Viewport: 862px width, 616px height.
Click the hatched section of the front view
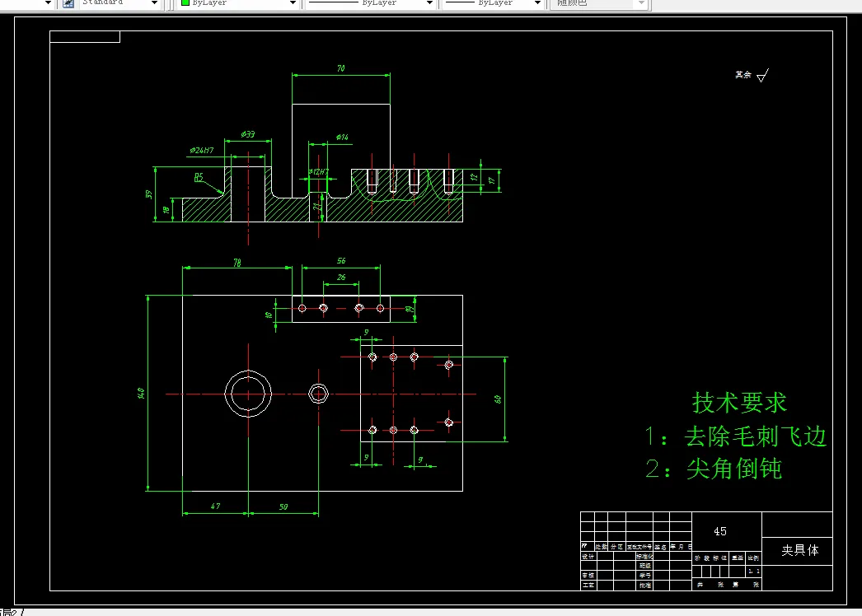click(385, 212)
